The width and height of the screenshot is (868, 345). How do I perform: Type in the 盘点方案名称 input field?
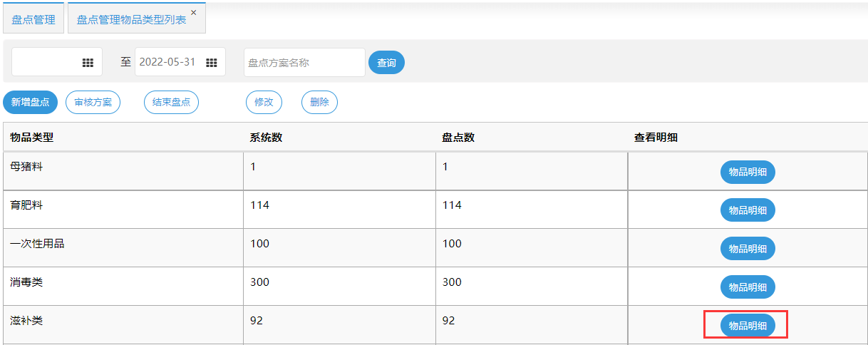click(304, 63)
